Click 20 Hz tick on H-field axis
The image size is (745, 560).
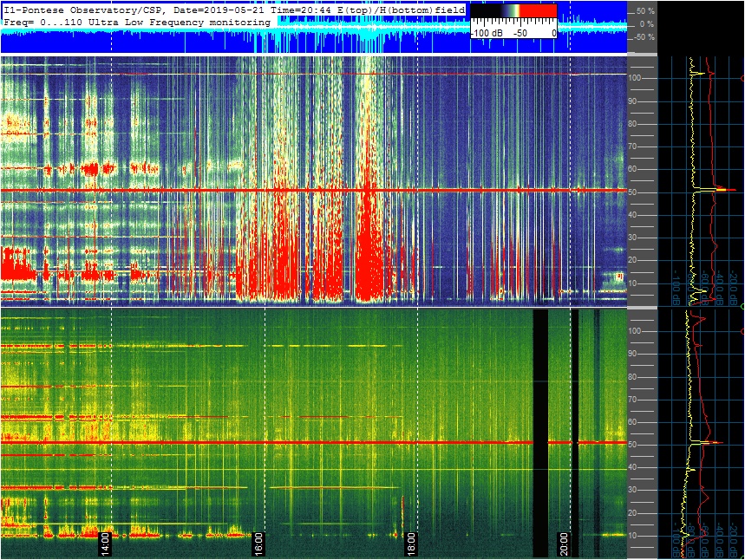633,513
